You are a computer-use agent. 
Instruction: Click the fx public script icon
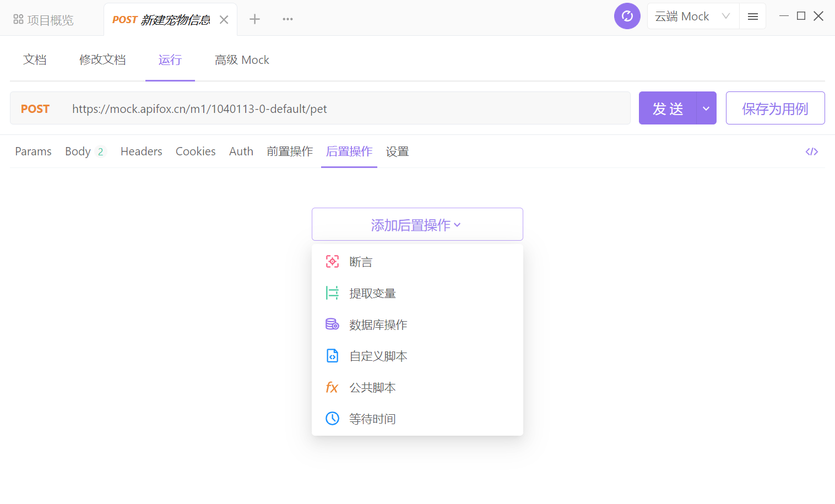(x=332, y=387)
